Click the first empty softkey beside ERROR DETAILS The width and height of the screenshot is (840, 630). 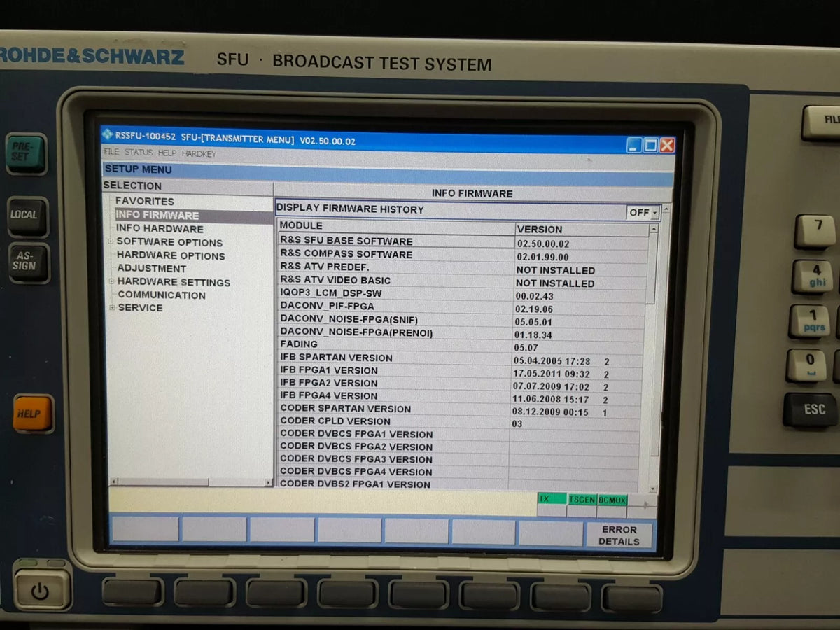pos(550,533)
